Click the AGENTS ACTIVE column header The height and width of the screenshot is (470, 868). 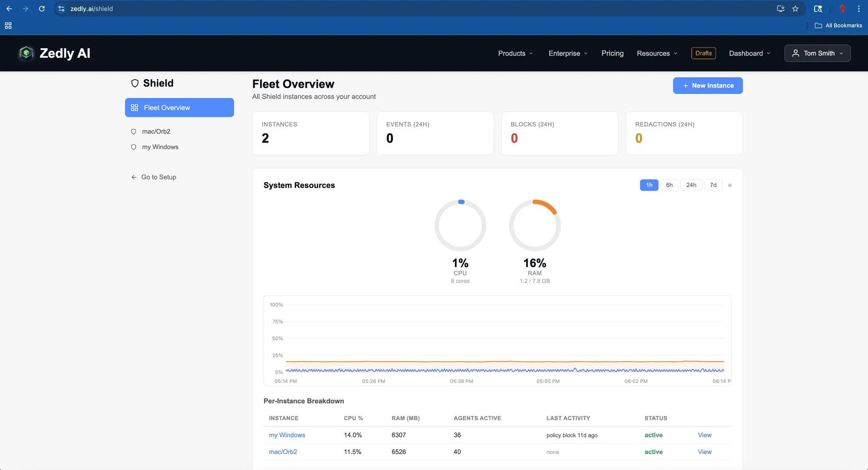477,418
